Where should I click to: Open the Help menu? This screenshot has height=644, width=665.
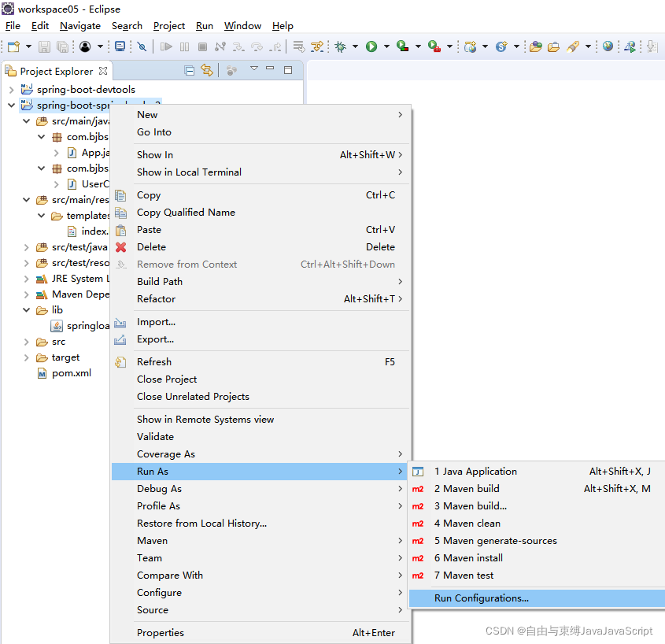point(283,26)
